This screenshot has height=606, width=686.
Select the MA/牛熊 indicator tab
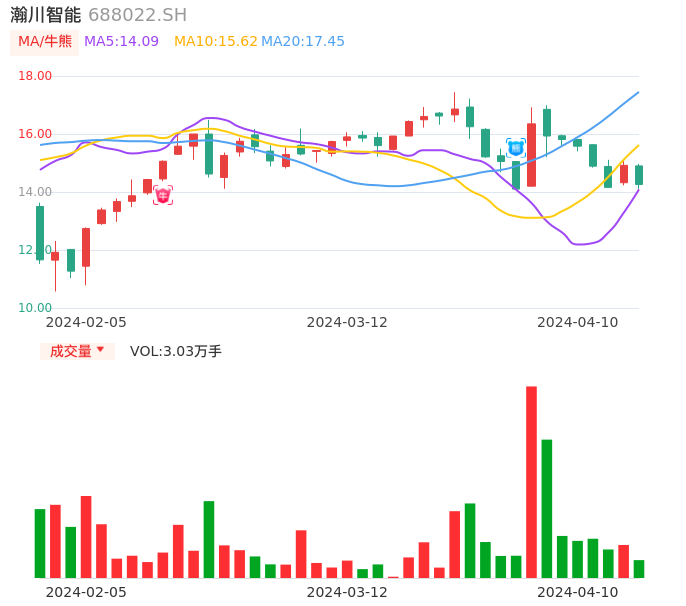click(x=45, y=42)
